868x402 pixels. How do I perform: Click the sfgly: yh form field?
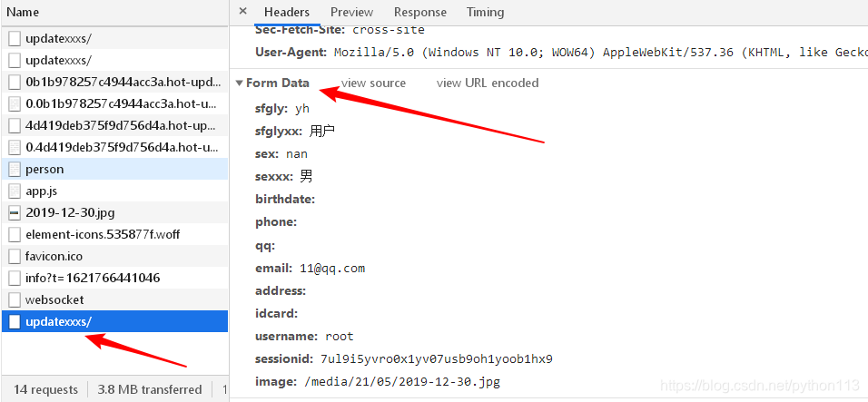pyautogui.click(x=282, y=108)
